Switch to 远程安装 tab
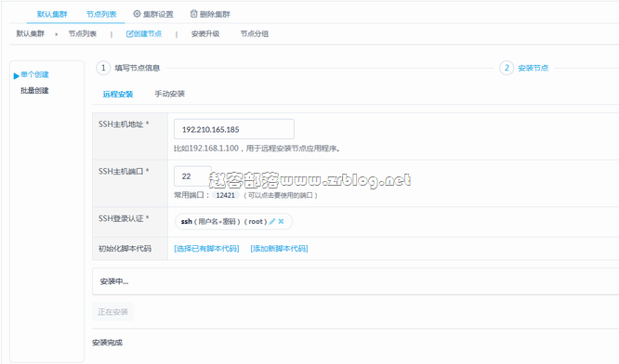This screenshot has width=619, height=364. tap(118, 95)
